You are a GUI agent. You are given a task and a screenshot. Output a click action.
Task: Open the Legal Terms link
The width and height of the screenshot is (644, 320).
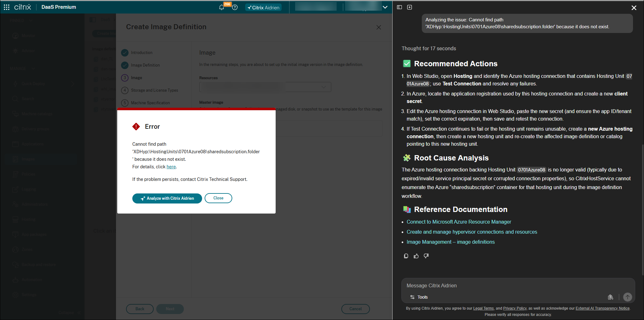tap(483, 308)
